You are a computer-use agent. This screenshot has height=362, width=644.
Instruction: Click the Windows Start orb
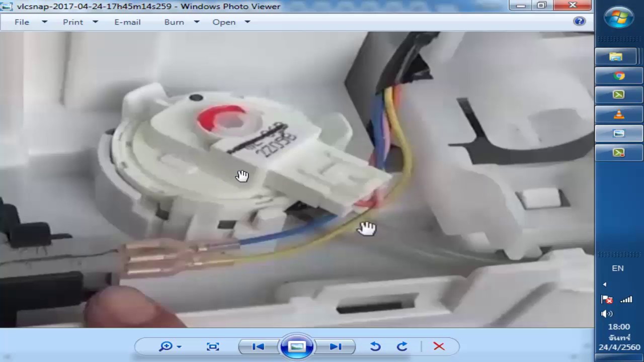(x=619, y=18)
